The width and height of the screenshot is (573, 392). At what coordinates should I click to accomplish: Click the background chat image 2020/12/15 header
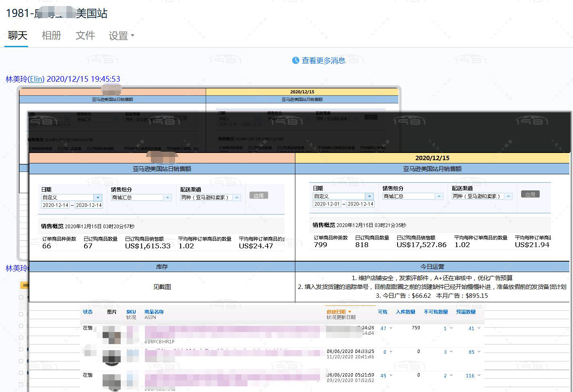[302, 92]
